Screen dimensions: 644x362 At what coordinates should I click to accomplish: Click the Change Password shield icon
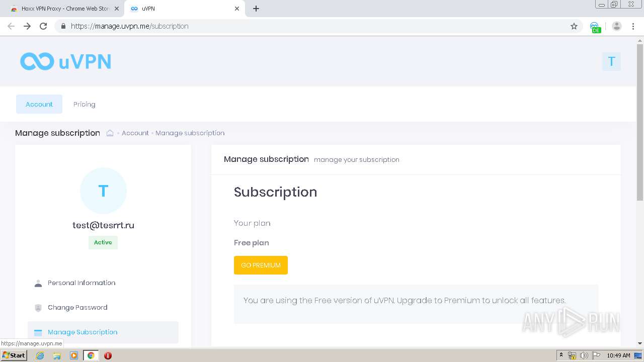tap(38, 308)
